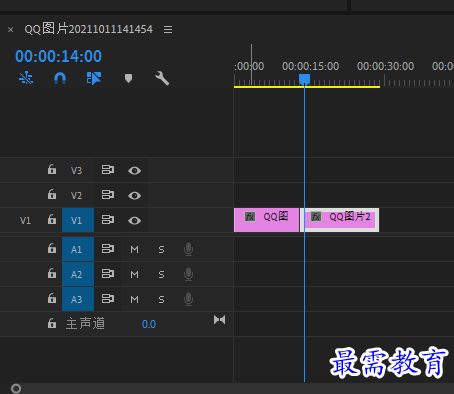The width and height of the screenshot is (454, 394).
Task: Hide track V3 output eye
Action: coord(134,171)
